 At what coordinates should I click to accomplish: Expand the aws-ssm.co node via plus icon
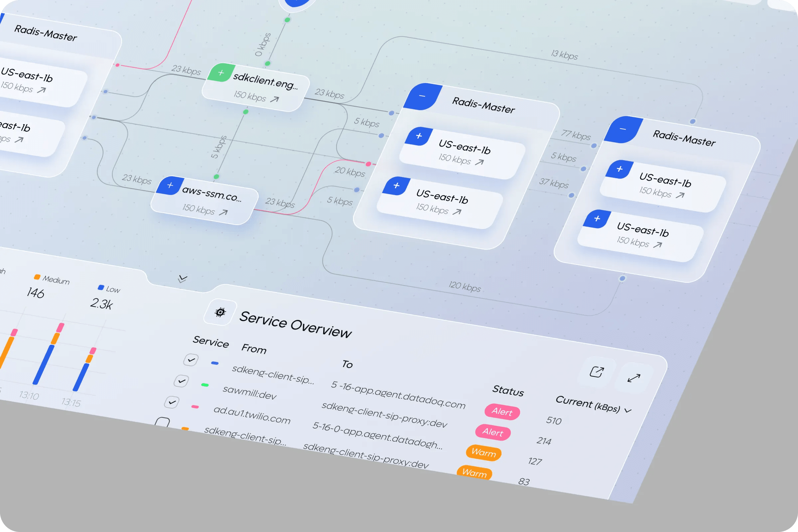click(170, 186)
